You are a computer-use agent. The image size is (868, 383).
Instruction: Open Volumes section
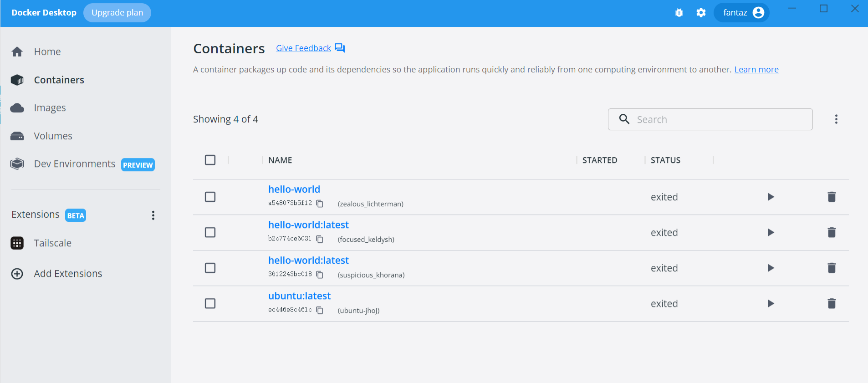[53, 136]
